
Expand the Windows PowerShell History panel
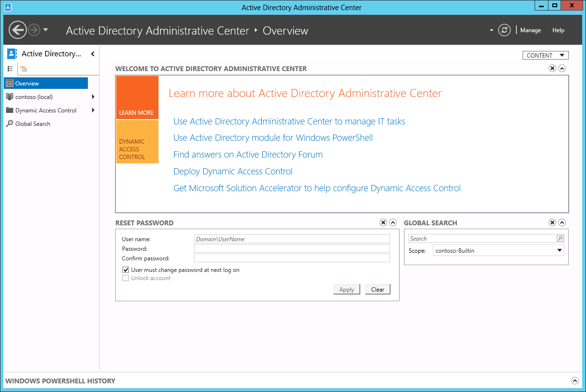(575, 380)
